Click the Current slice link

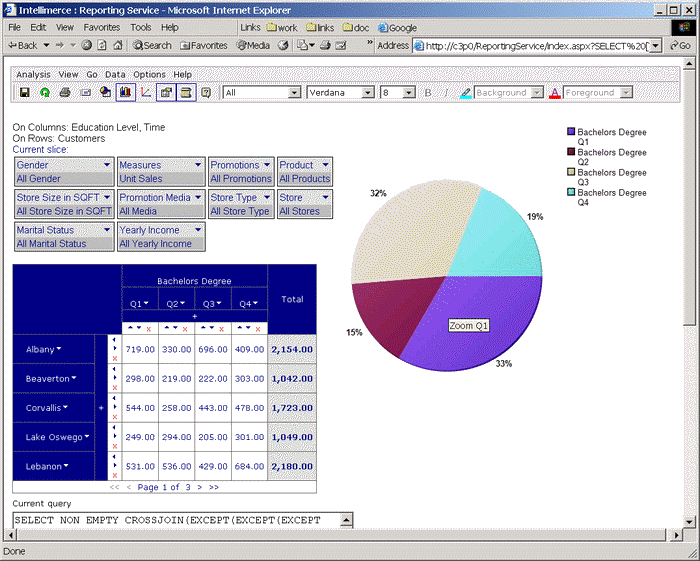[40, 150]
